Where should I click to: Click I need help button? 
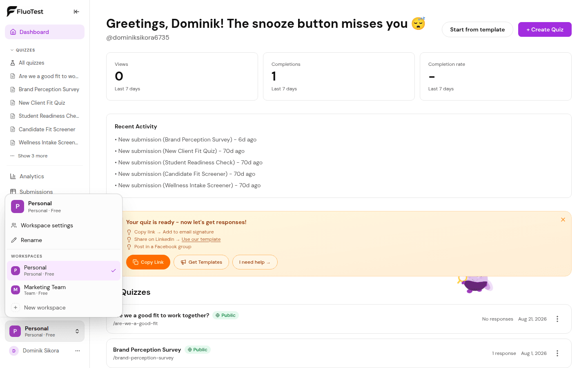pyautogui.click(x=255, y=262)
